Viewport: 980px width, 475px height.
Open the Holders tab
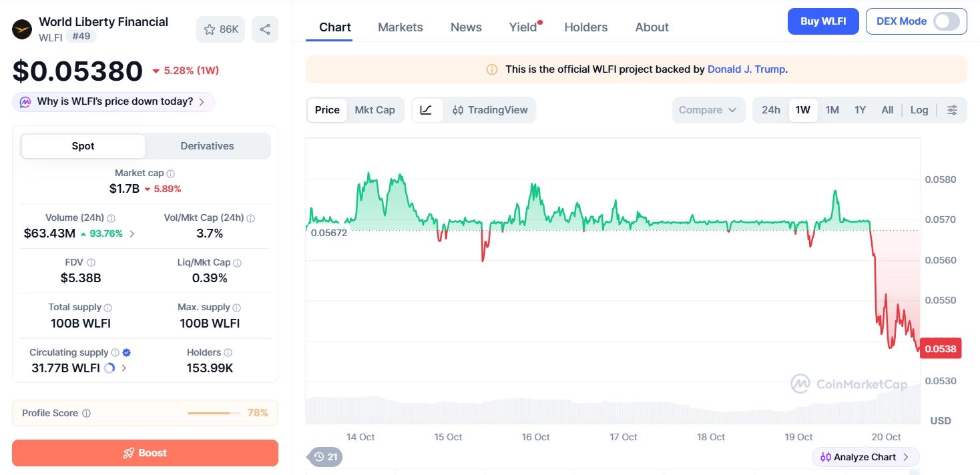coord(586,27)
